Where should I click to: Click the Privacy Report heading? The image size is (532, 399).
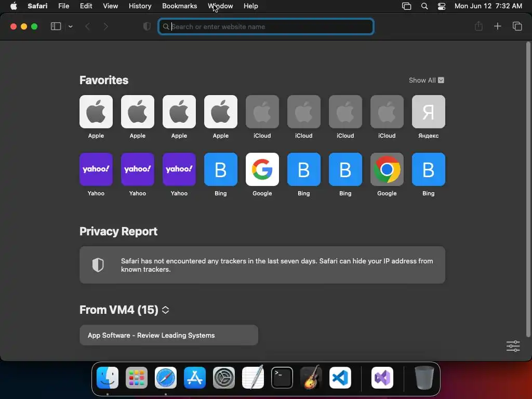pyautogui.click(x=118, y=231)
